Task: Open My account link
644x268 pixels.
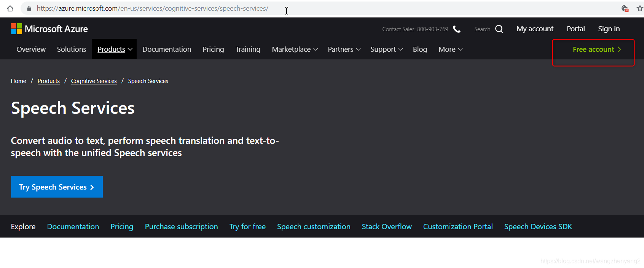Action: (x=535, y=29)
